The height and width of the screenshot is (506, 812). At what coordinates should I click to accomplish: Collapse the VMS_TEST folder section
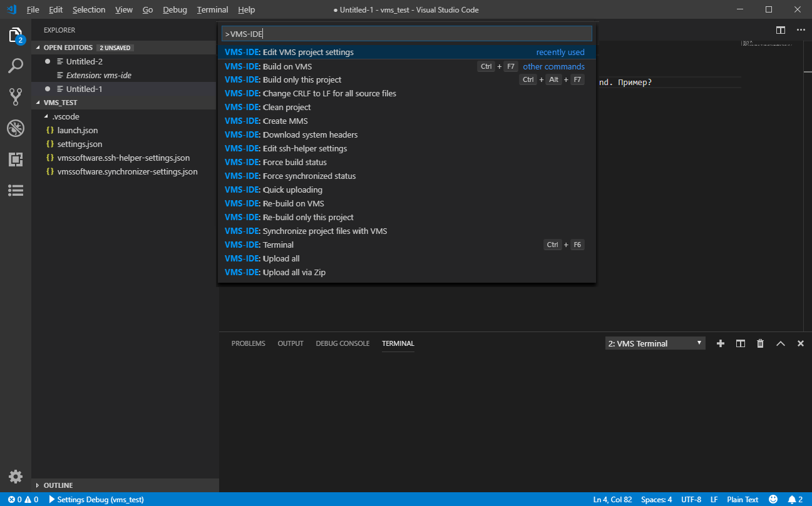tap(60, 103)
